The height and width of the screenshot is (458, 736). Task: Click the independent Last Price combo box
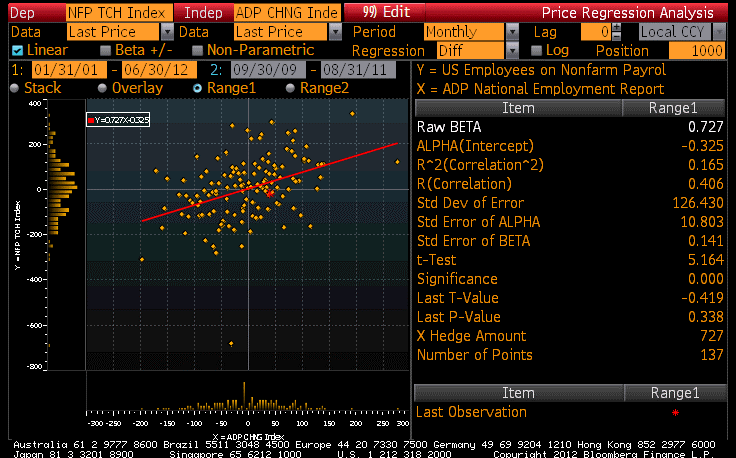281,32
